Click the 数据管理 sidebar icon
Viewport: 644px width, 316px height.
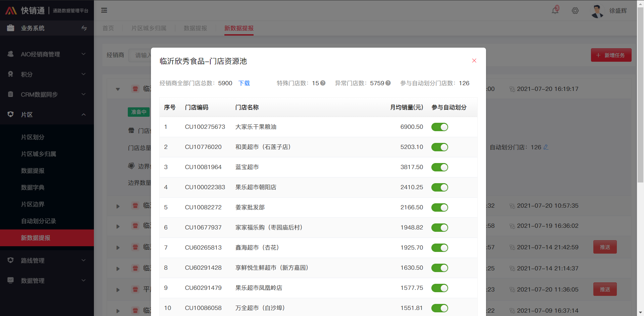11,280
